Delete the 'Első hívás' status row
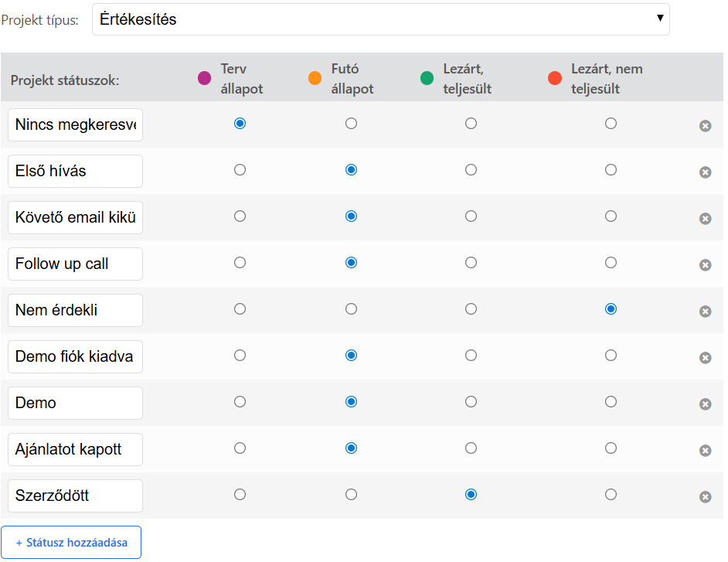 (x=705, y=172)
